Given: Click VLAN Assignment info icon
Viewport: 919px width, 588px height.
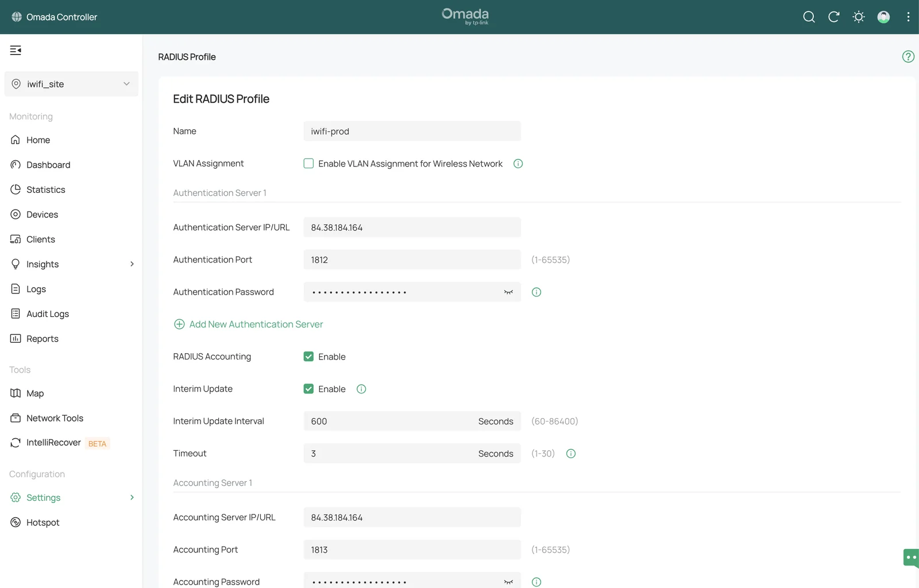Looking at the screenshot, I should (518, 164).
